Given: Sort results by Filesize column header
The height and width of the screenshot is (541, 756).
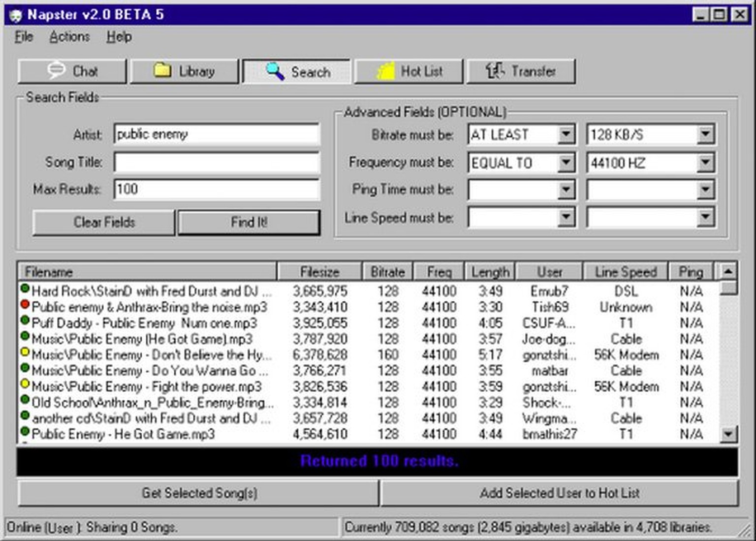Looking at the screenshot, I should 319,272.
